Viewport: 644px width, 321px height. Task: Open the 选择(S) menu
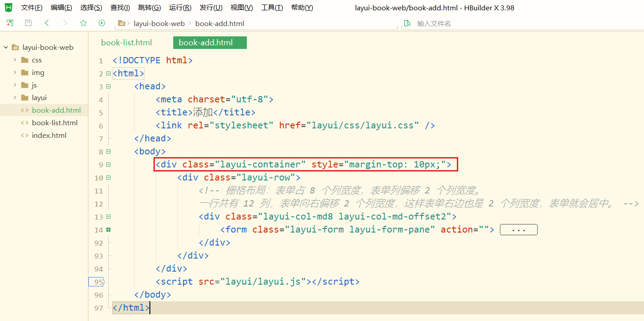[x=91, y=8]
